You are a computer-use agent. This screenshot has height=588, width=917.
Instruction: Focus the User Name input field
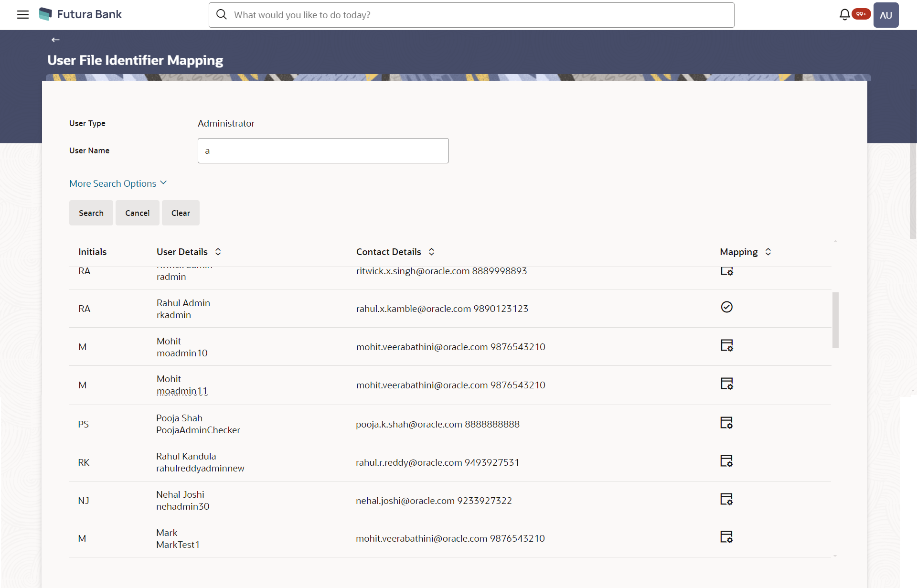323,151
